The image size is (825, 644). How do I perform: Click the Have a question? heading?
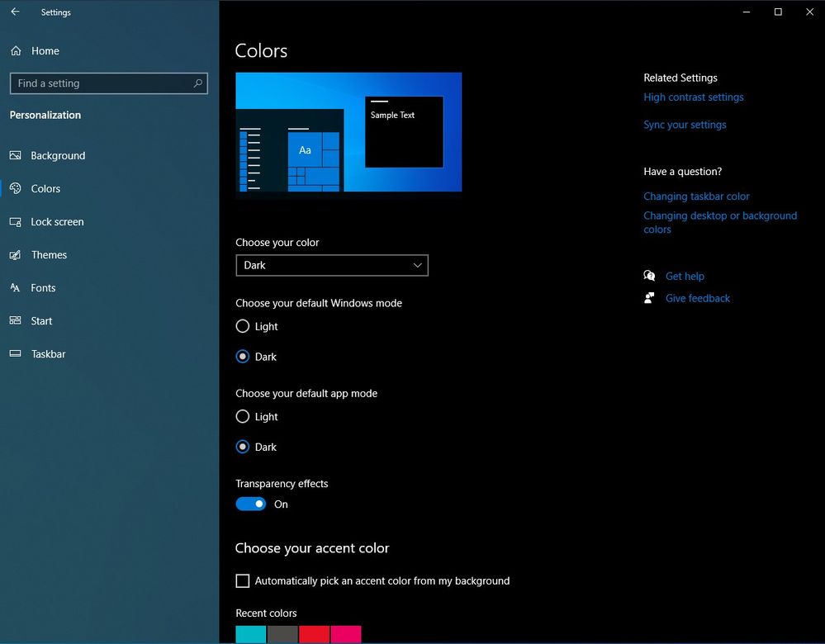point(682,172)
